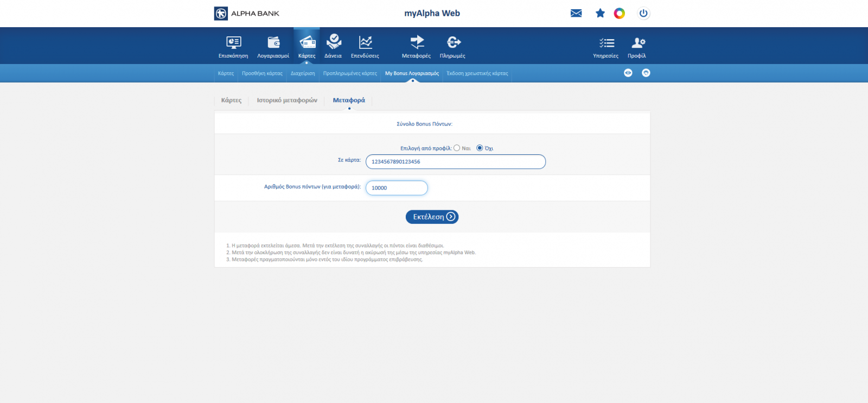The height and width of the screenshot is (403, 868).
Task: Open Λογαριασμοί accounts wallet icon
Action: coord(273,43)
